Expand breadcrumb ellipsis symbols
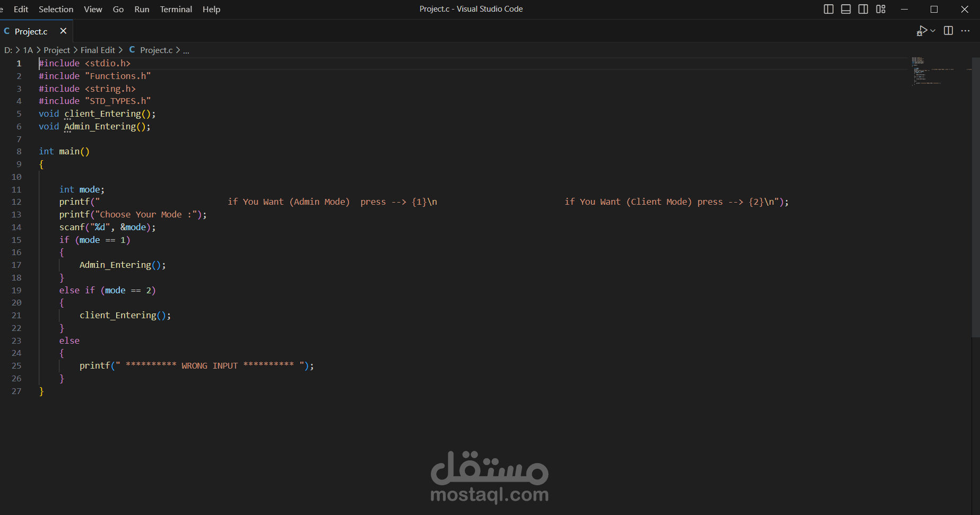This screenshot has width=980, height=515. 186,50
